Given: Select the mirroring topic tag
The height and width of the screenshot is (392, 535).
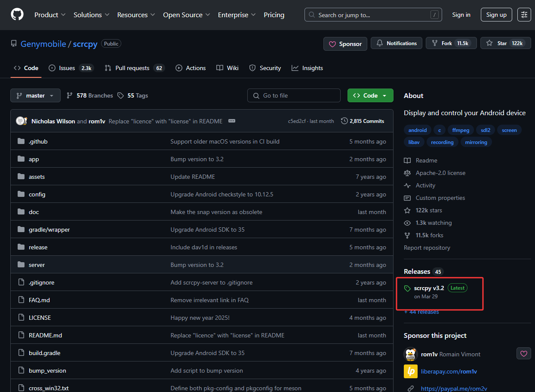Looking at the screenshot, I should [476, 142].
